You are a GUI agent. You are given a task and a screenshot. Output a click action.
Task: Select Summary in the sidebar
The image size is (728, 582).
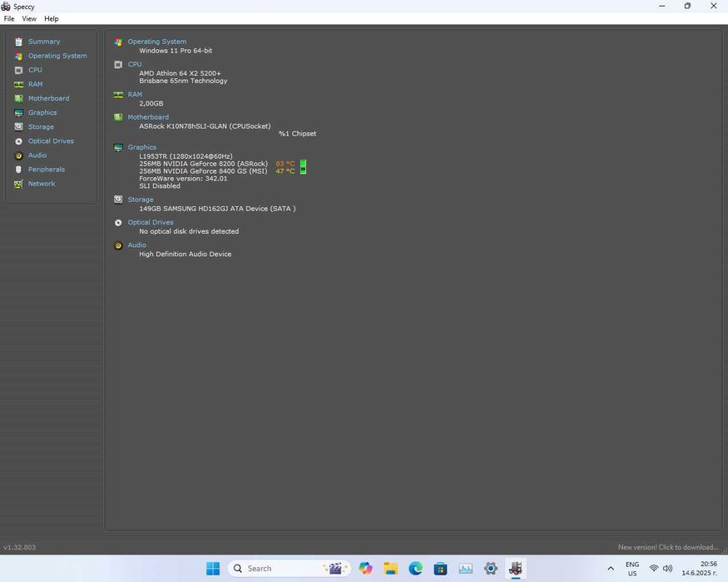[44, 42]
